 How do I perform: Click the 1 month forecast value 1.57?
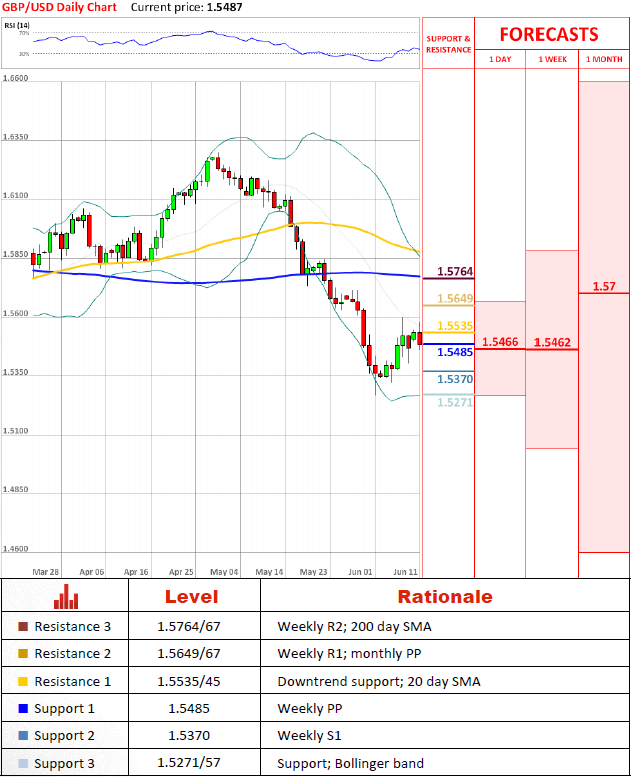click(604, 286)
